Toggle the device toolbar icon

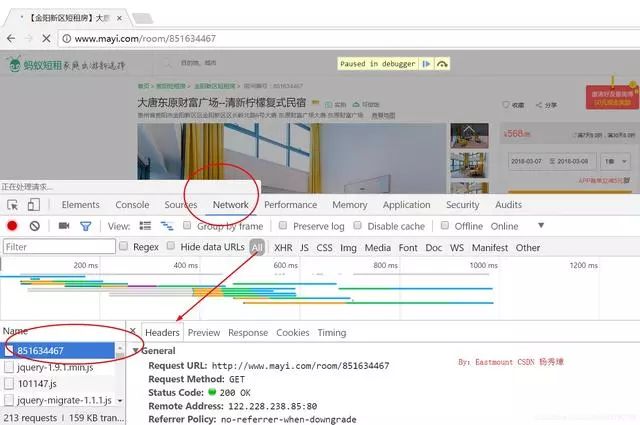pyautogui.click(x=33, y=204)
